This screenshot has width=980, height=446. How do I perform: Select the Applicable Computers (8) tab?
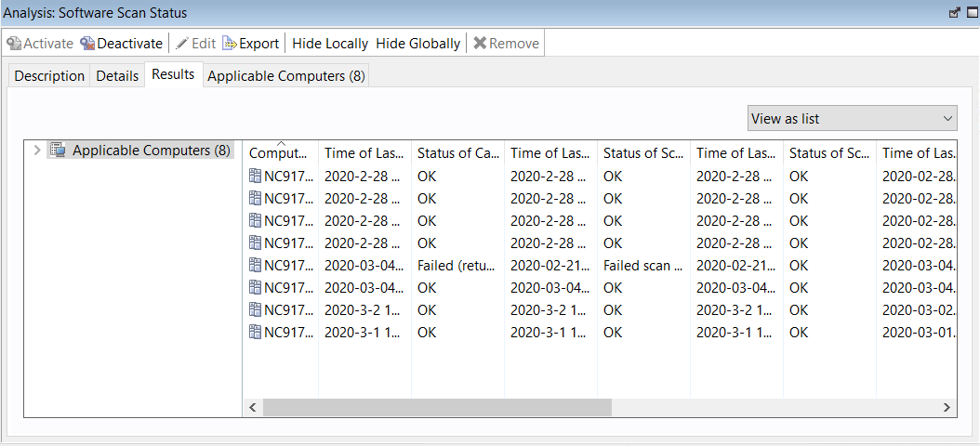click(x=285, y=76)
